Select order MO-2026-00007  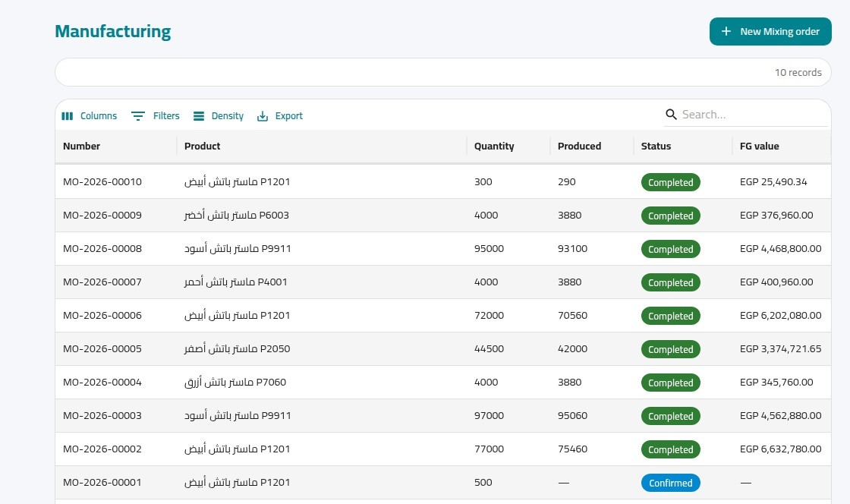click(102, 282)
